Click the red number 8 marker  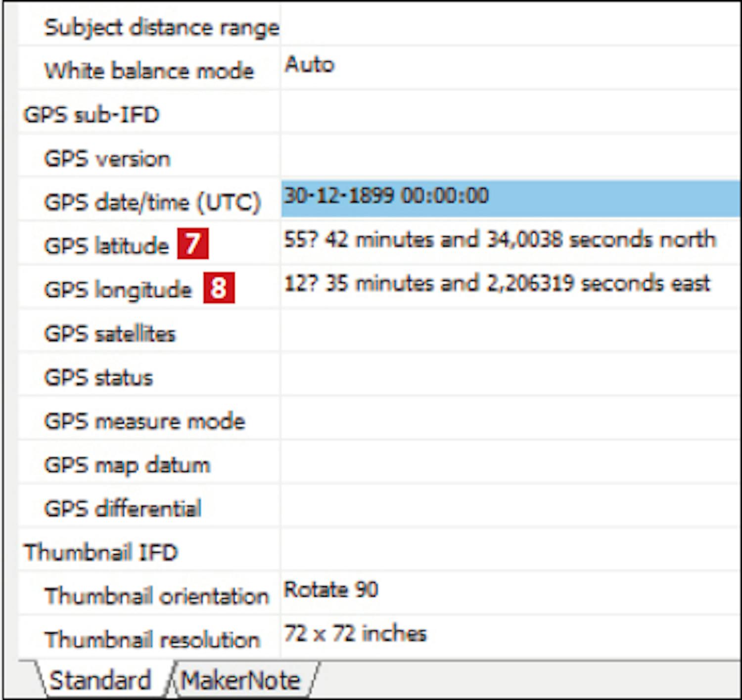(x=219, y=288)
